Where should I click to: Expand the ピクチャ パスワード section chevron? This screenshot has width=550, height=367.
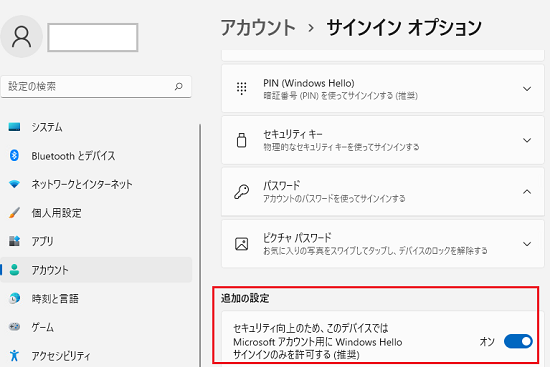pyautogui.click(x=527, y=244)
